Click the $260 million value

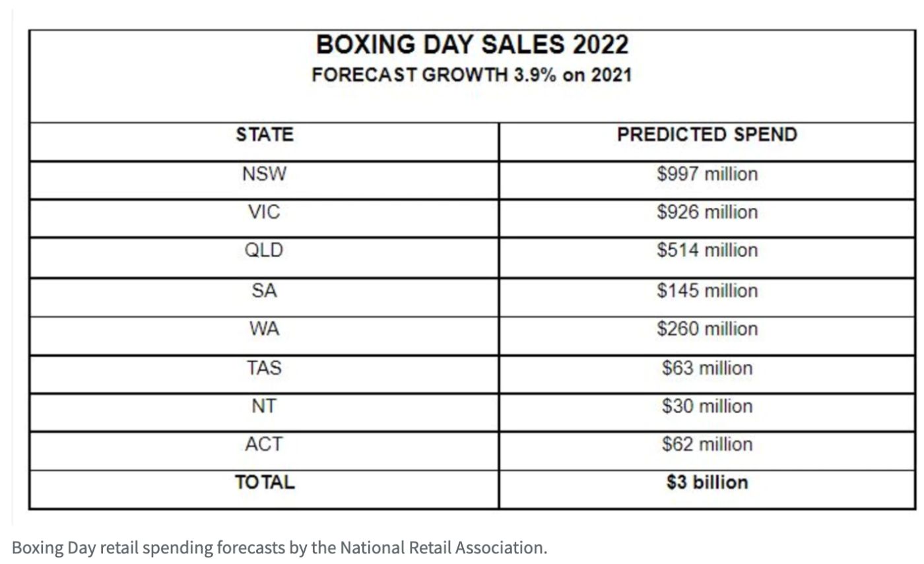point(707,329)
